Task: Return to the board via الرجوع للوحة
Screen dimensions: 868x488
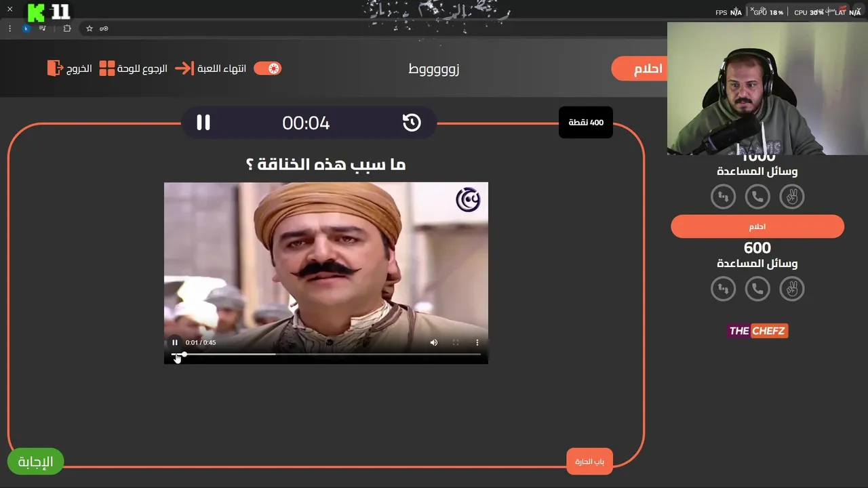Action: (x=142, y=68)
